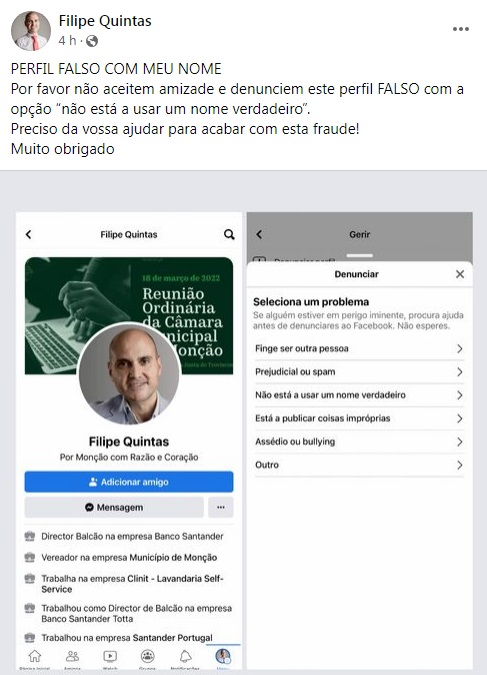Open the notifications bell icon
Viewport: 487px width, 675px height.
click(186, 656)
